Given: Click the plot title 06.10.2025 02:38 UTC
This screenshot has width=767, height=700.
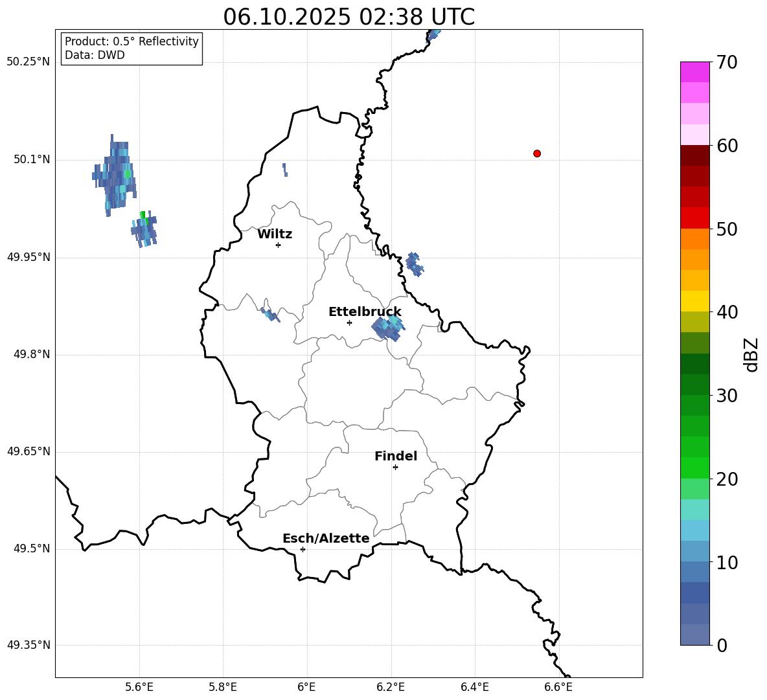Looking at the screenshot, I should 349,17.
